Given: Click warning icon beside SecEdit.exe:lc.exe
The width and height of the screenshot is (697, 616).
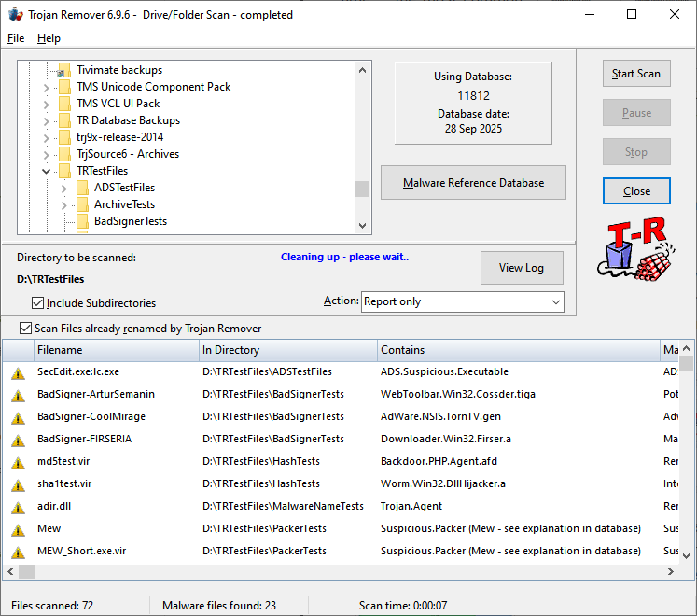Looking at the screenshot, I should coord(18,372).
